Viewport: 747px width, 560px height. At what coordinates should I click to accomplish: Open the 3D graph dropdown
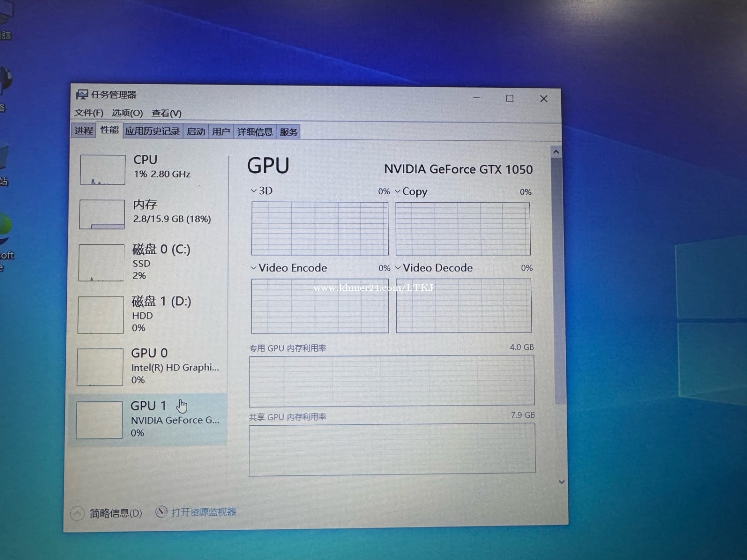pyautogui.click(x=254, y=191)
